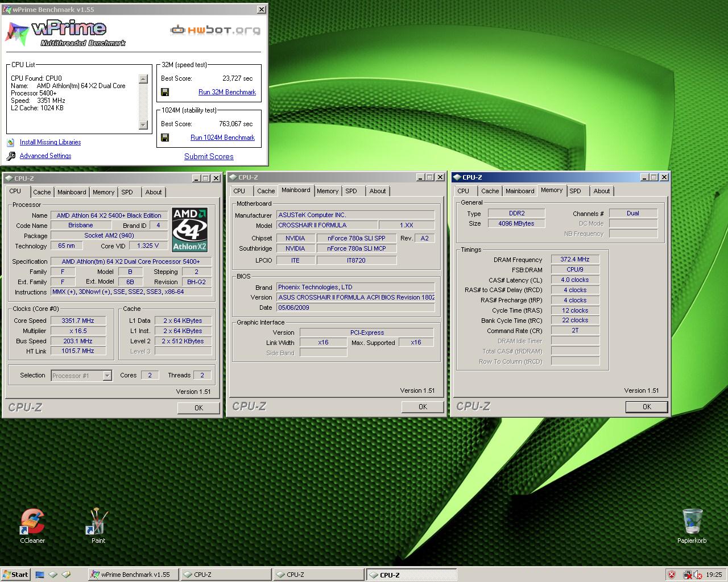
Task: Click the DRAM Frequency value 372.4 MHz
Action: (x=575, y=259)
